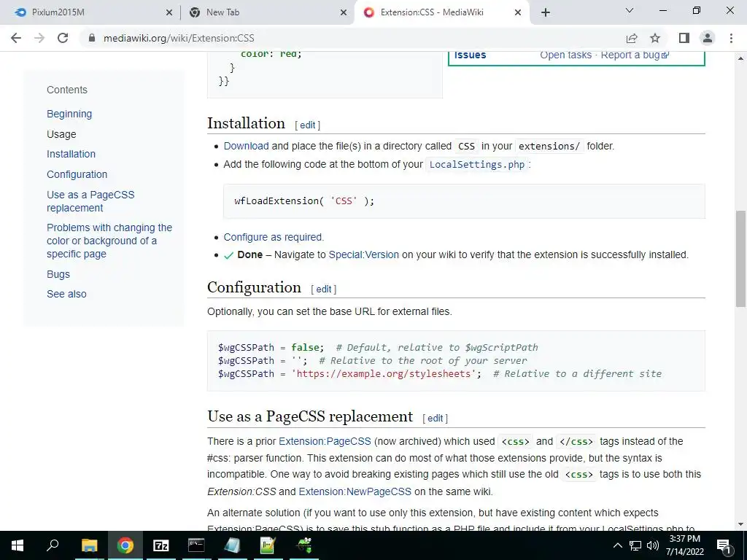
Task: Jump to Beginning in Contents
Action: (x=69, y=114)
